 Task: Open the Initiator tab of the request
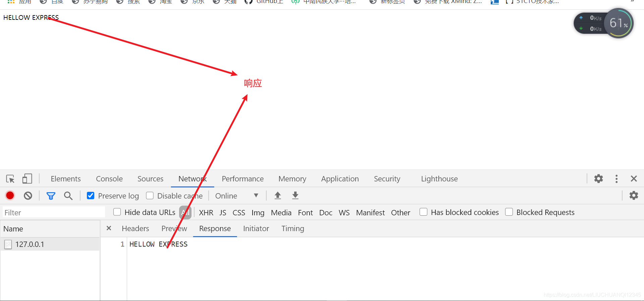256,228
